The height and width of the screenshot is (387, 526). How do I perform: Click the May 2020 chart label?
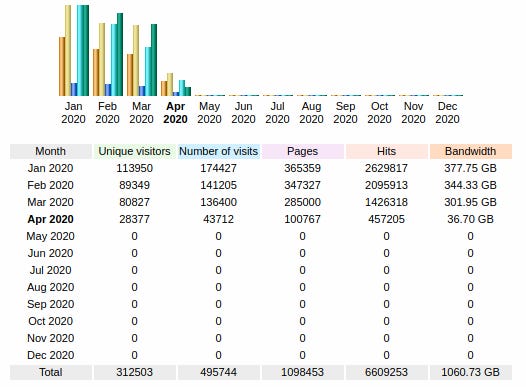click(209, 113)
